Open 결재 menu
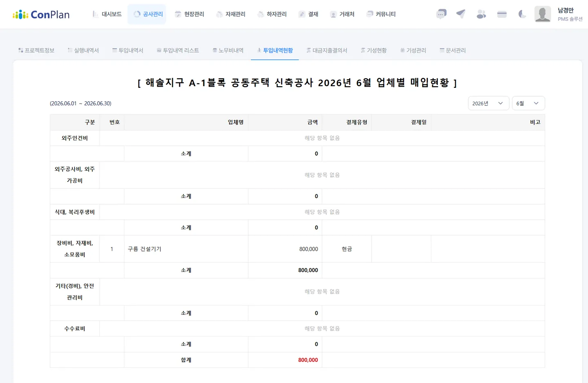The width and height of the screenshot is (588, 383). 308,14
